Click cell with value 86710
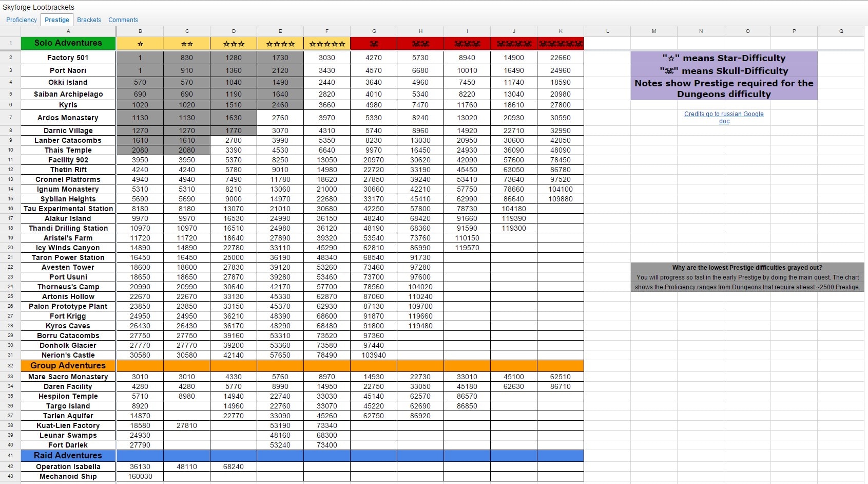868x484 pixels. [561, 386]
